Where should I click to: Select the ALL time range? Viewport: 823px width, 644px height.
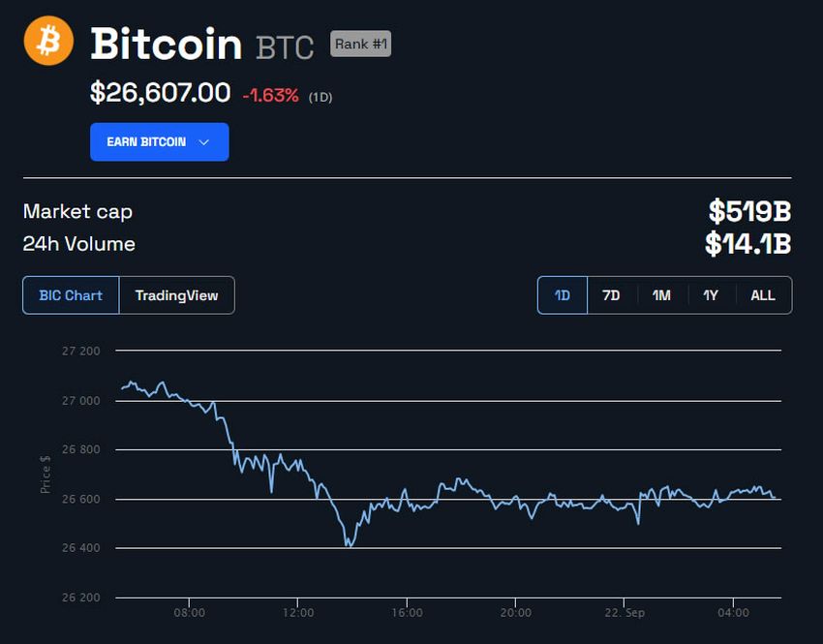tap(763, 294)
